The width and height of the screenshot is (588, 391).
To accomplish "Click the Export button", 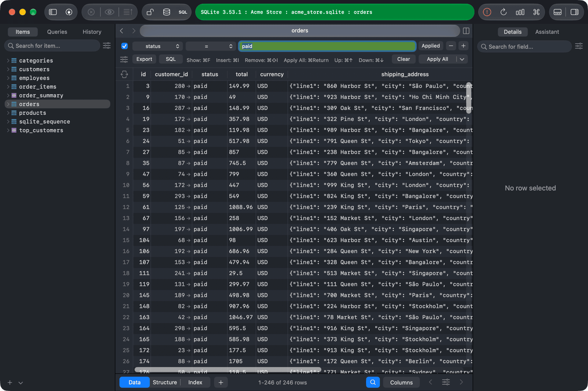I will click(x=144, y=59).
